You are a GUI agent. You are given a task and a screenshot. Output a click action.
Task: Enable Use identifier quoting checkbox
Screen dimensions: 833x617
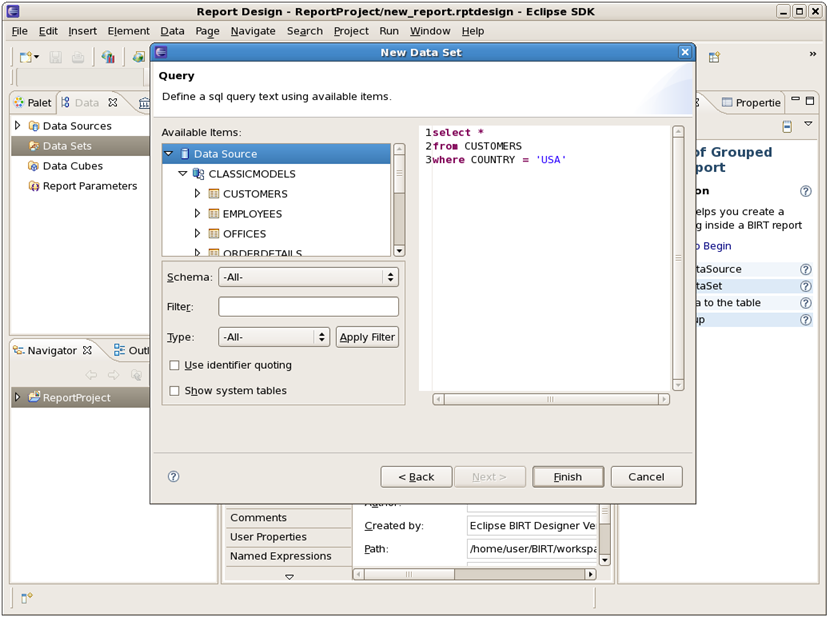[174, 365]
